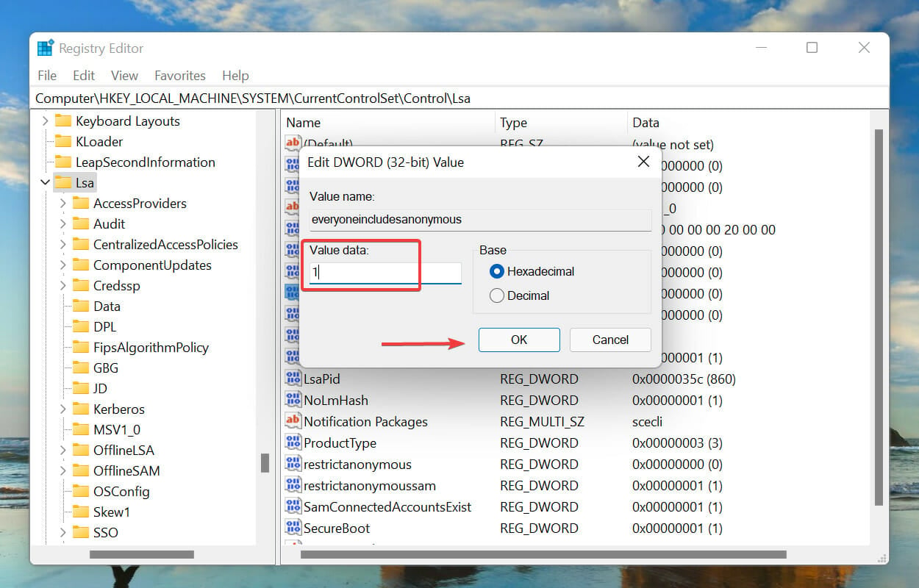Click the Kerberos folder icon
919x588 pixels.
coord(81,409)
